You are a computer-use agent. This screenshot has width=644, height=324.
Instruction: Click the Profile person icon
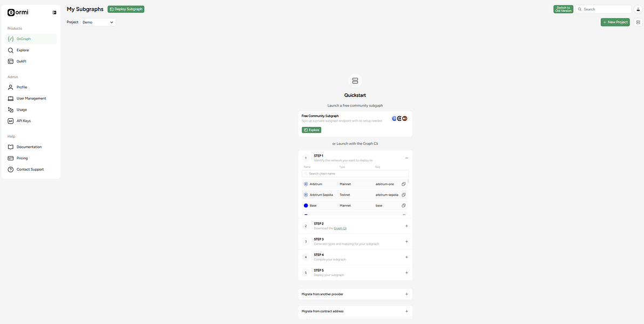click(11, 87)
